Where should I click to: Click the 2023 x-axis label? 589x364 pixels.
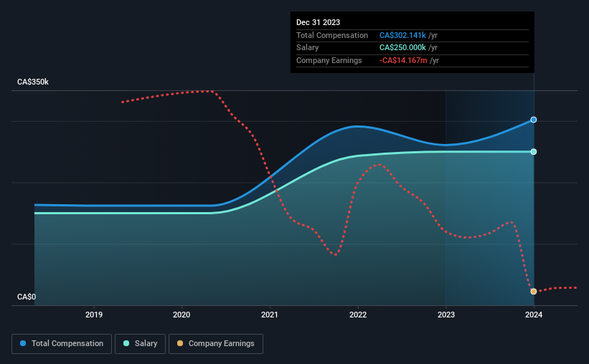click(x=446, y=315)
